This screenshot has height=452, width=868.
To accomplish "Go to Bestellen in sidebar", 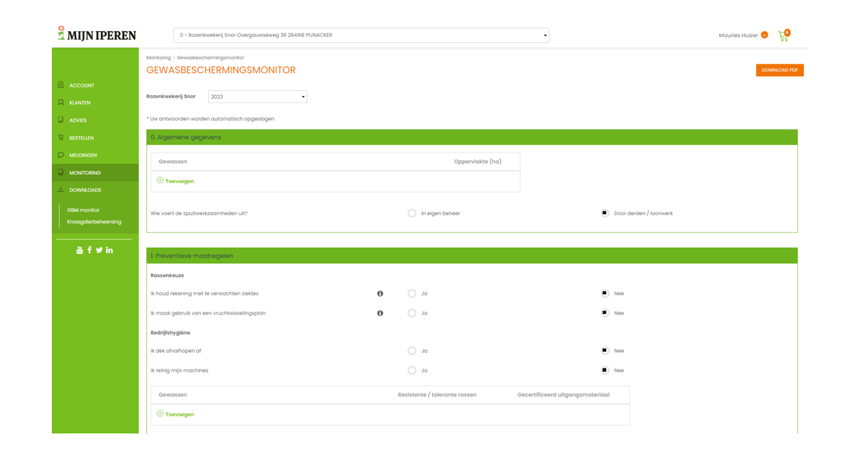I will click(81, 138).
